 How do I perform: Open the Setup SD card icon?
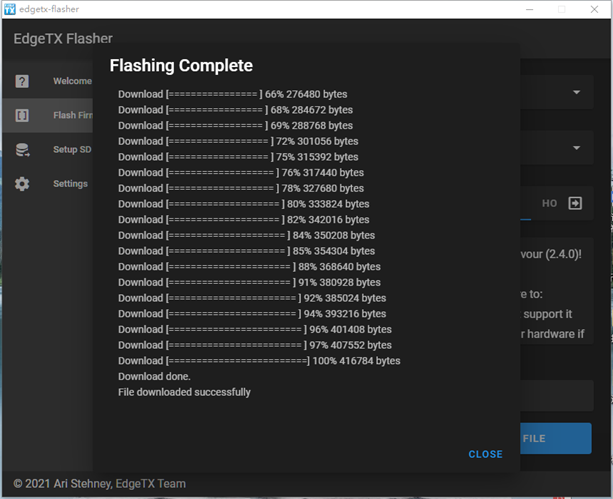(22, 150)
